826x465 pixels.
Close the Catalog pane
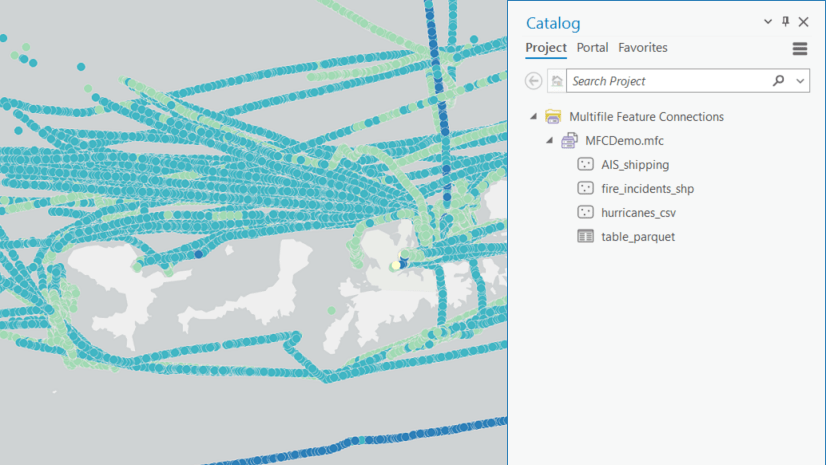coord(803,22)
